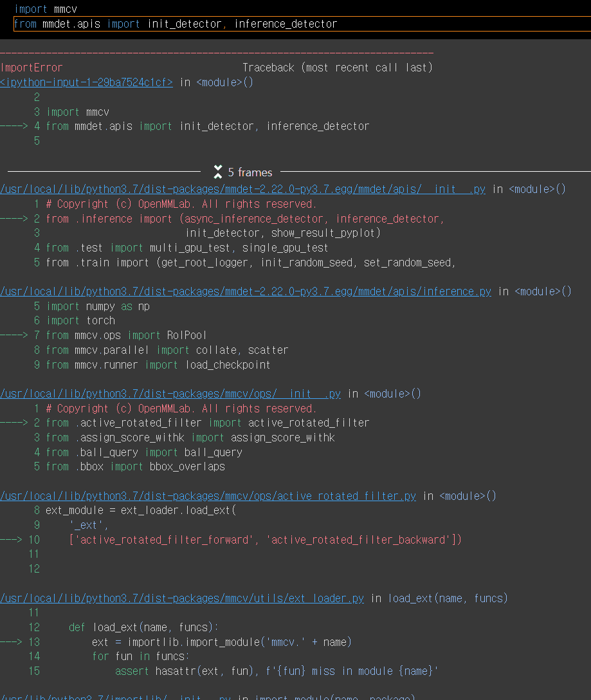The image size is (591, 700).
Task: Click the "---> 10" arrow marker
Action: click(20, 540)
